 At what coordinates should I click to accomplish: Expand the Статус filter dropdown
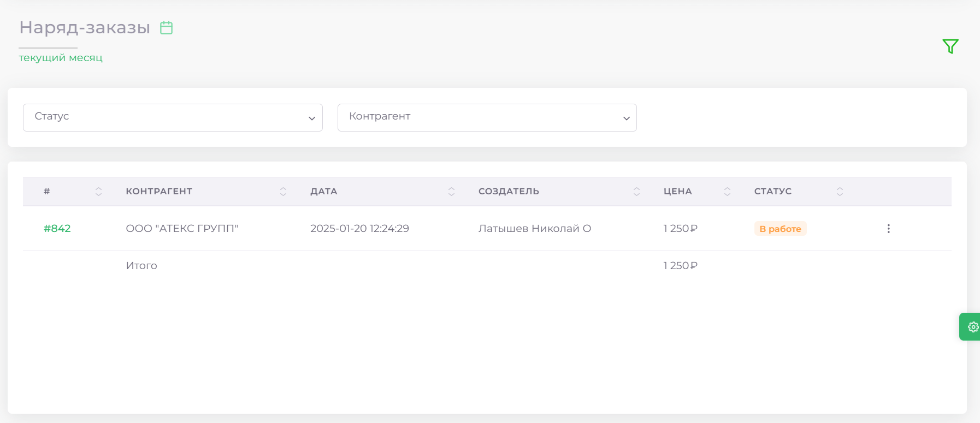(x=173, y=117)
